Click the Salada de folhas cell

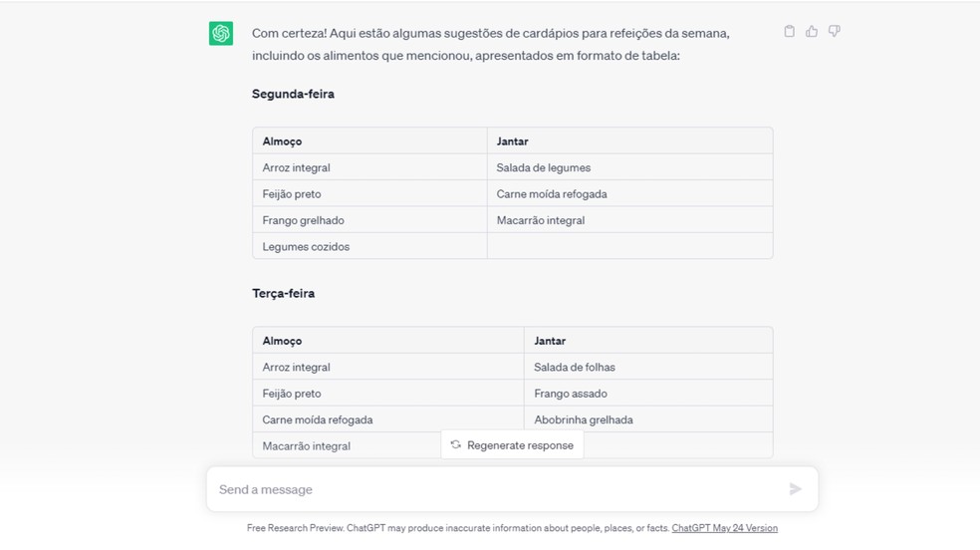click(575, 367)
